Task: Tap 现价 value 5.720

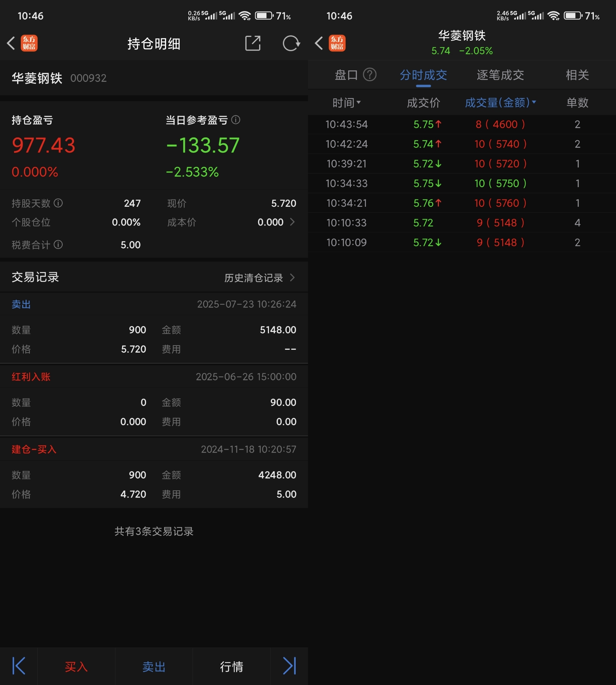Action: pyautogui.click(x=284, y=203)
